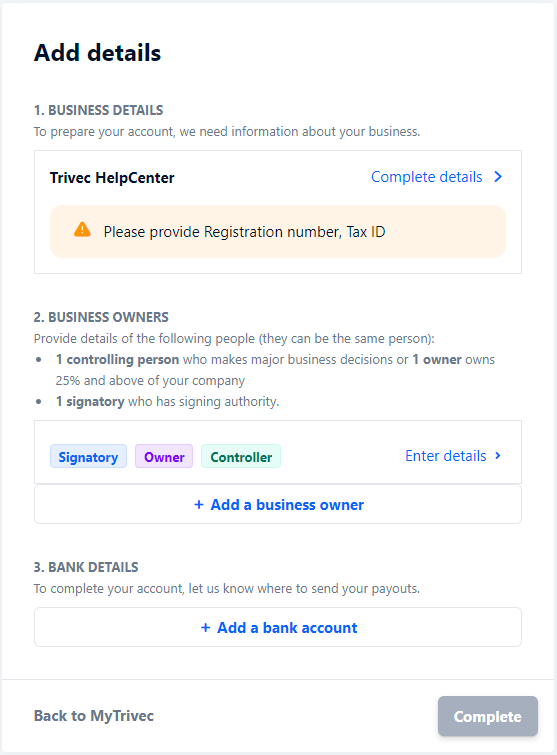Click the Complete button
Screen dimensions: 557x755
(488, 716)
